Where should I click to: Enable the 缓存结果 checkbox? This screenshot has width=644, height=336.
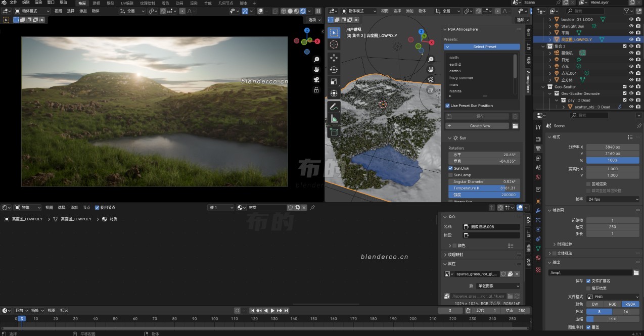[x=588, y=288]
